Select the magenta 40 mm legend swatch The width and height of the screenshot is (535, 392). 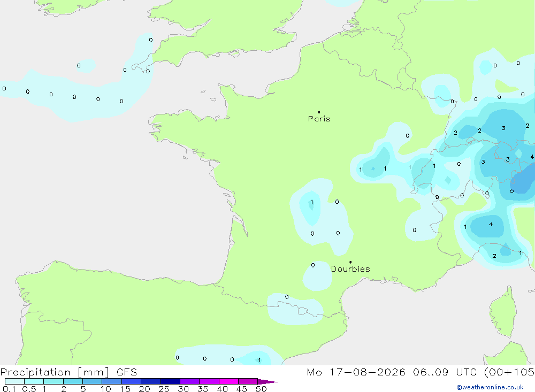[x=228, y=381]
